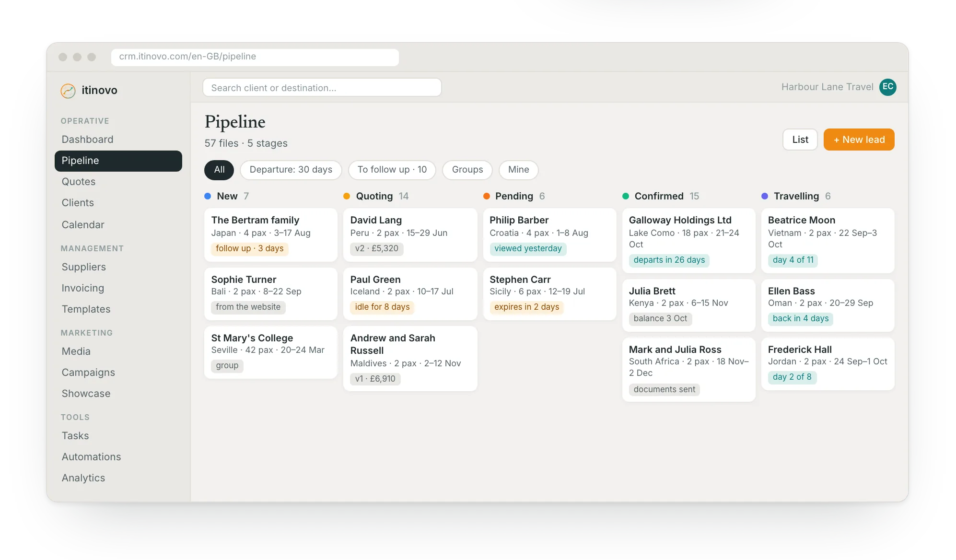The image size is (956, 560).
Task: Open Beatrice Moon Vietnam card
Action: (x=828, y=240)
